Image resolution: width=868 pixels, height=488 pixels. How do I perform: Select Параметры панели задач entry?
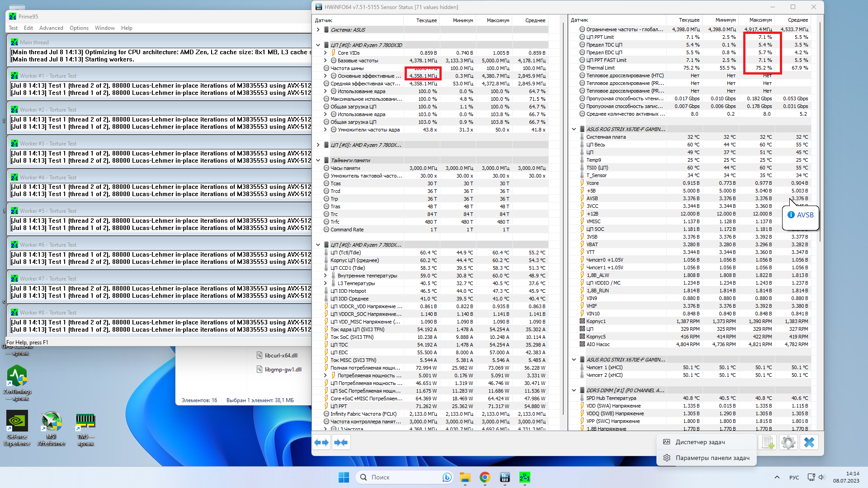[x=712, y=458]
